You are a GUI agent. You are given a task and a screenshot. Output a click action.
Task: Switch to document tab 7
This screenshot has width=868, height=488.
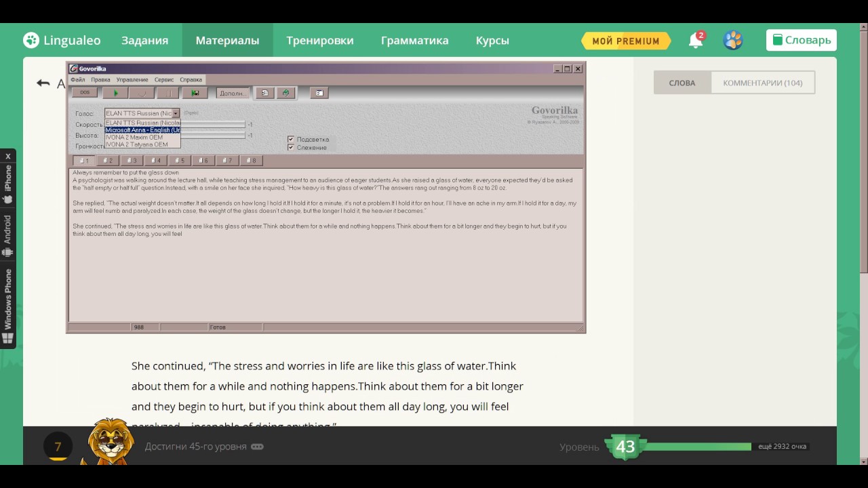click(x=226, y=161)
